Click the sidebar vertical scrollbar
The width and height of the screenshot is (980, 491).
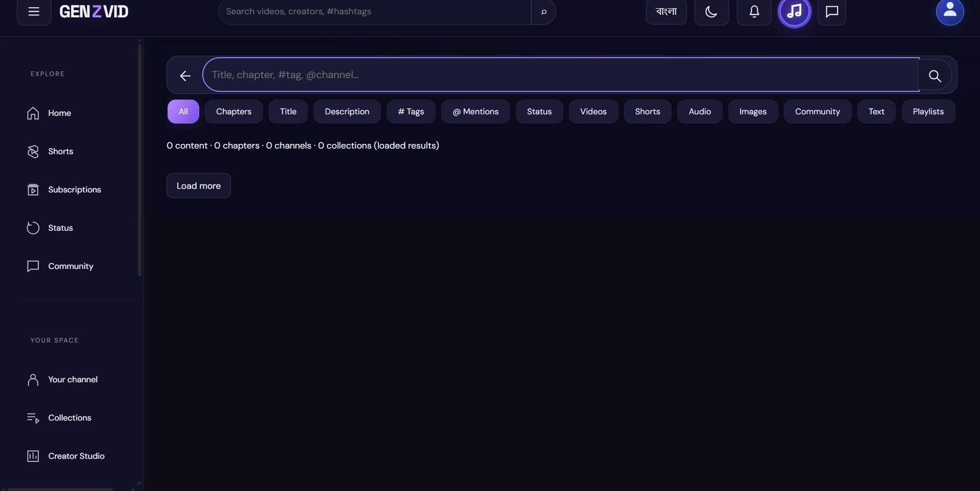[139, 160]
